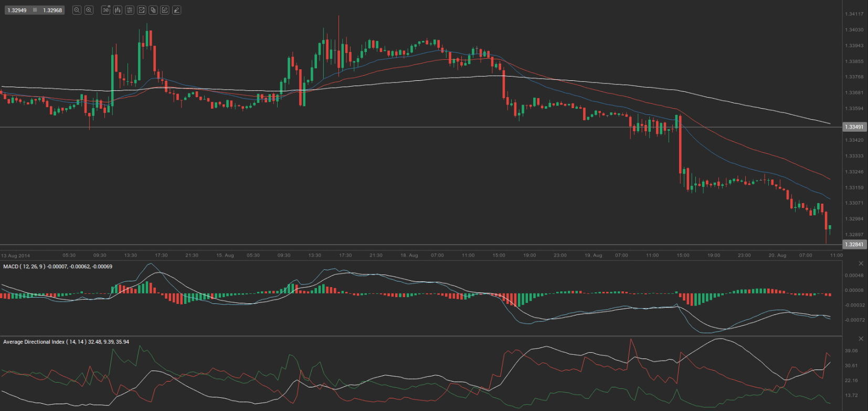Click the eraser clear drawings icon
The width and height of the screenshot is (868, 411).
point(177,10)
